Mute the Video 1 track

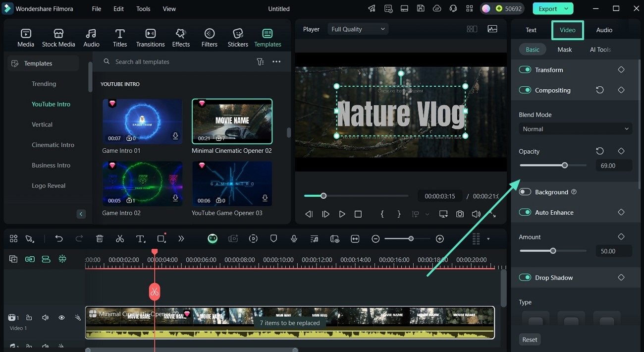click(45, 317)
